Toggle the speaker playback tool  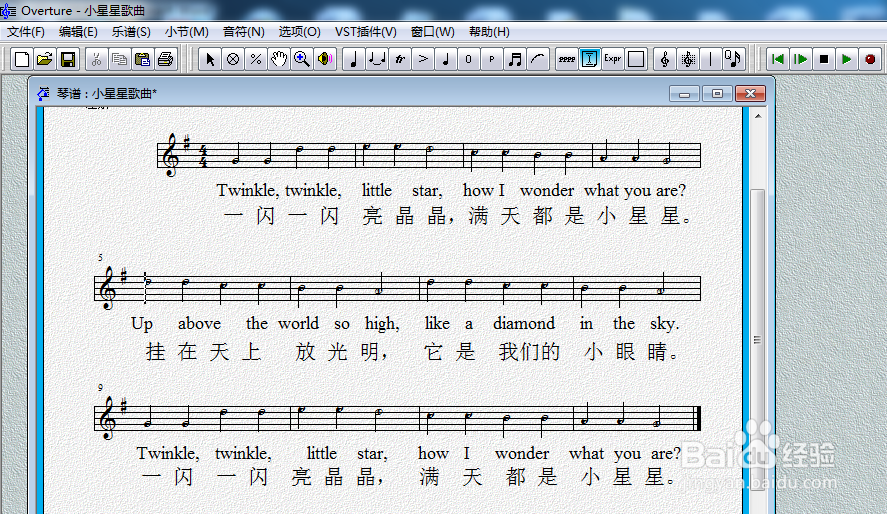(325, 59)
